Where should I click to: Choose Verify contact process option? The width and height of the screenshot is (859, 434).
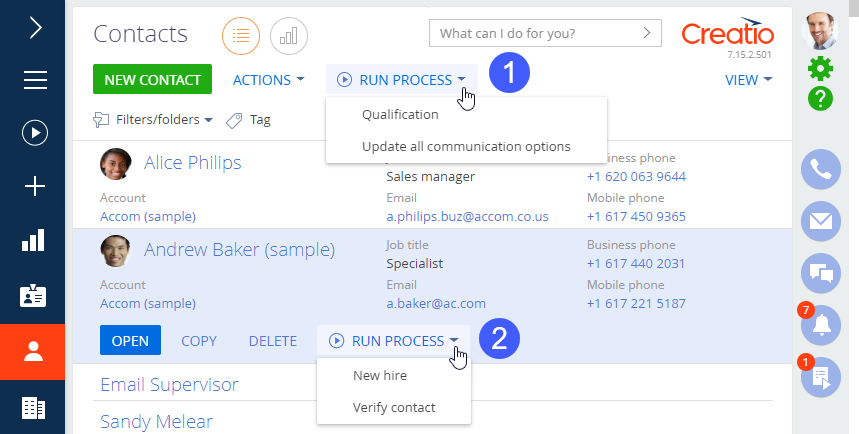coord(394,407)
